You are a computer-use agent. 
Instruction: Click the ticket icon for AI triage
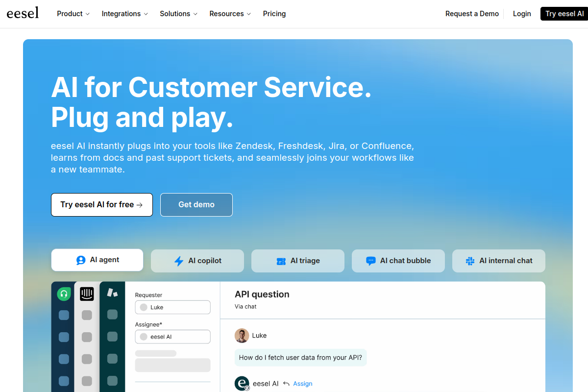point(281,261)
